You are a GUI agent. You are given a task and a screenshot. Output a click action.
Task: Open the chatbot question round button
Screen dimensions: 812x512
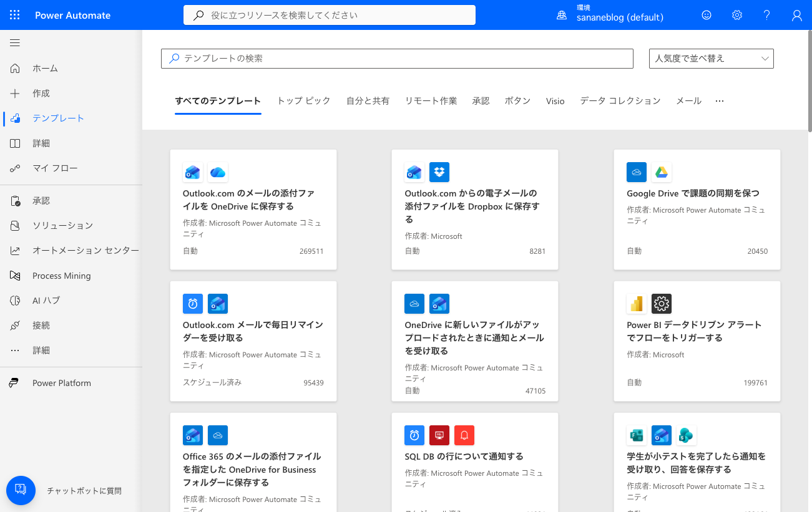21,490
